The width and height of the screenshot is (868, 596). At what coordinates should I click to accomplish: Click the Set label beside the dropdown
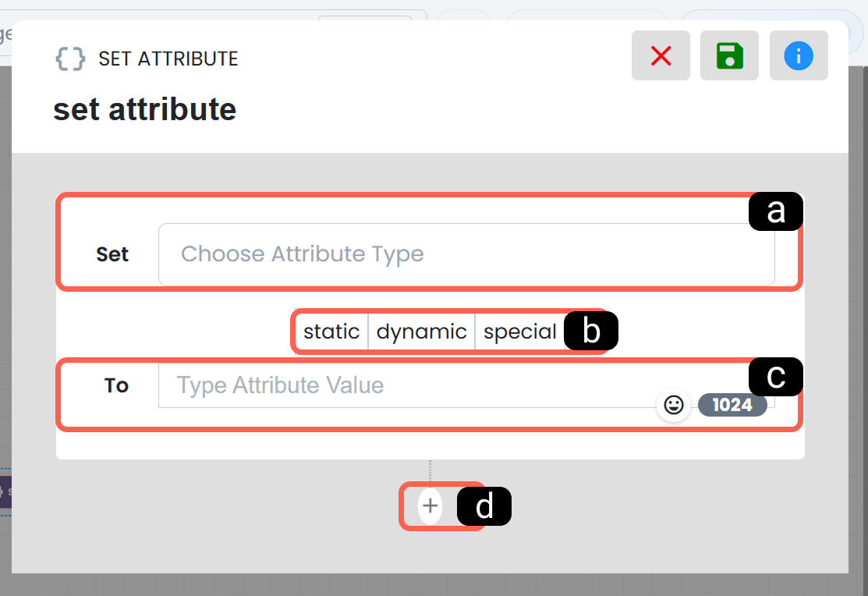click(x=112, y=254)
